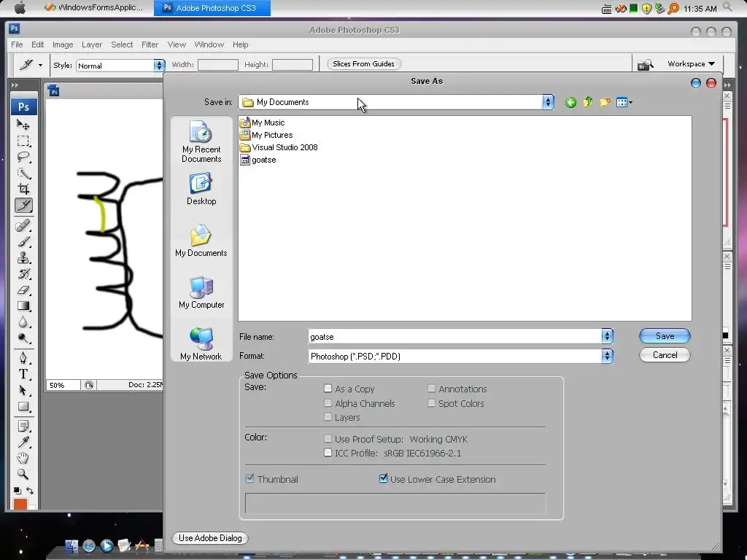Image resolution: width=747 pixels, height=560 pixels.
Task: Select the Slice tool in toolbox
Action: 23,205
